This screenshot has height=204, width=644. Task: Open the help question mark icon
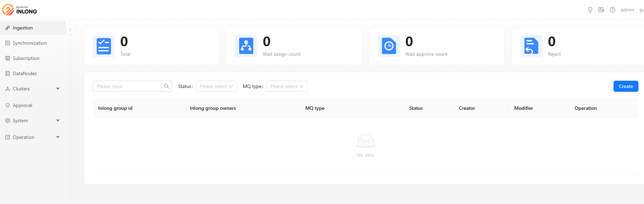click(612, 10)
